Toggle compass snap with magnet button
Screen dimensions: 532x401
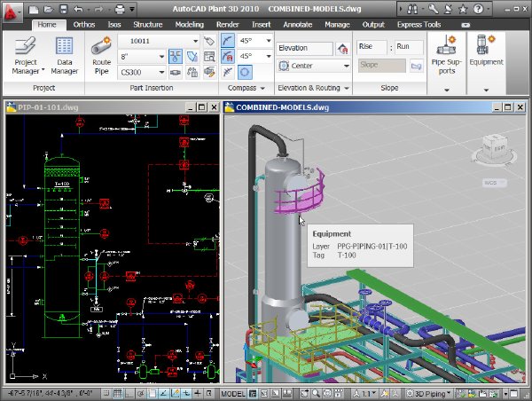tap(228, 56)
